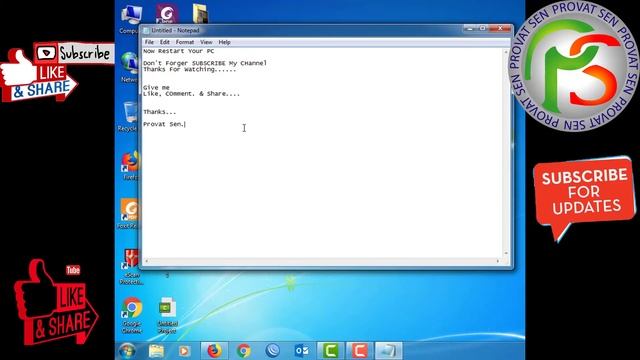Open Google Chrome from the taskbar

(x=244, y=351)
